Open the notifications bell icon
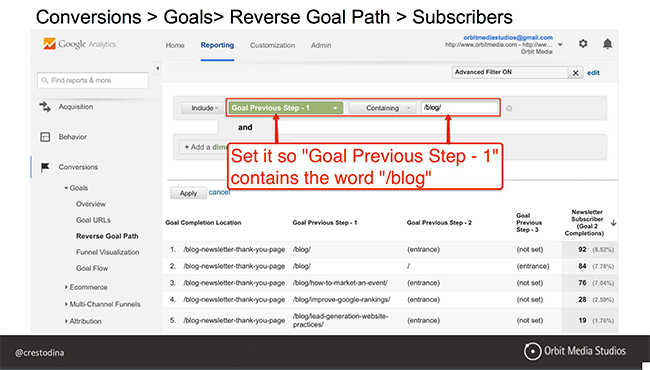The width and height of the screenshot is (650, 370). pos(607,44)
